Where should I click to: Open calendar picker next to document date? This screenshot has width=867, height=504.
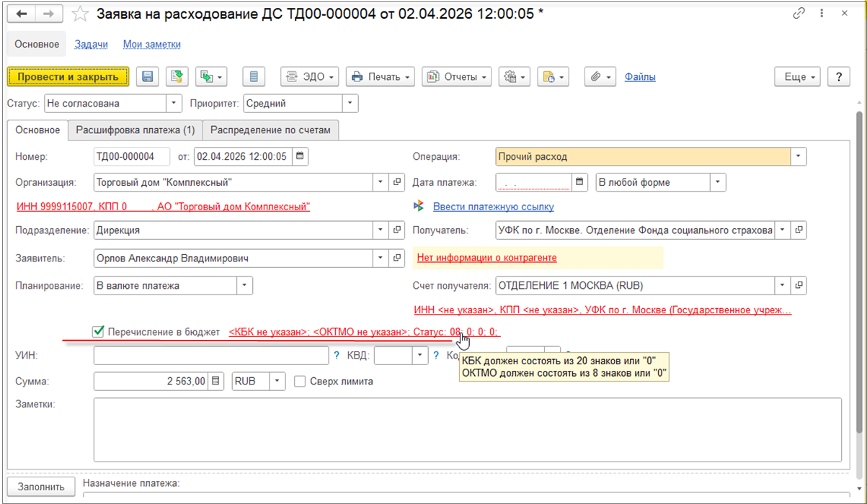(x=301, y=156)
